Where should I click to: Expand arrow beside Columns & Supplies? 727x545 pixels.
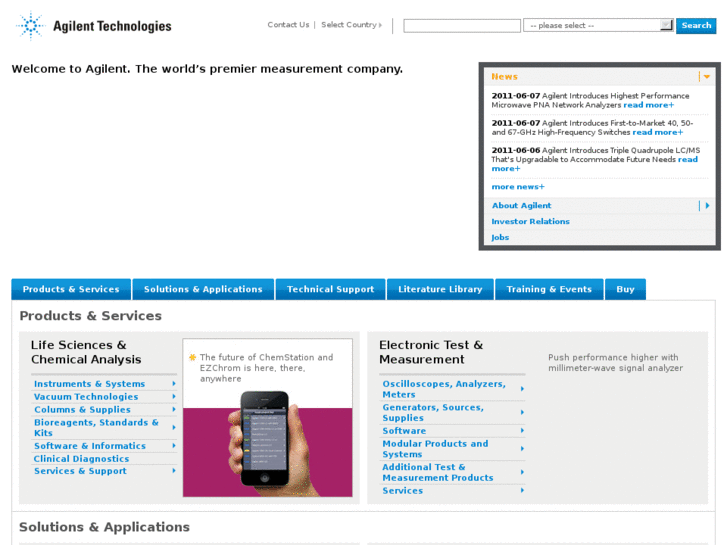174,410
